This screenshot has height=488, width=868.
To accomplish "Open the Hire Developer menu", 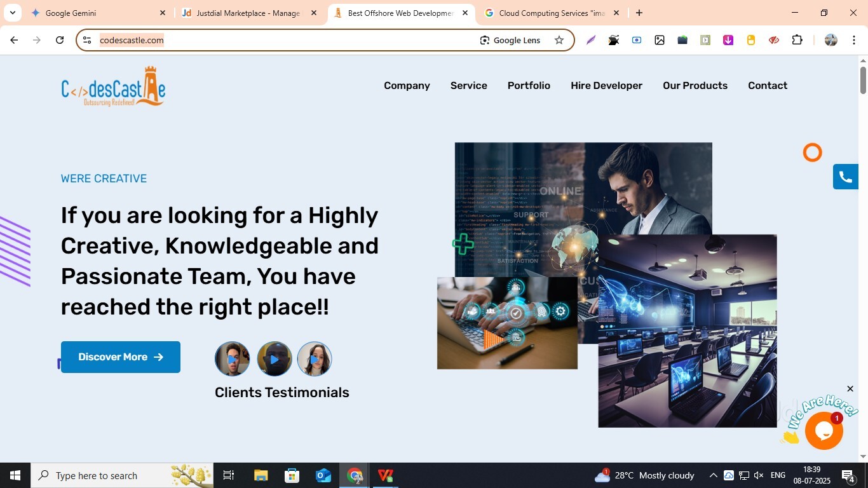I will [x=606, y=86].
